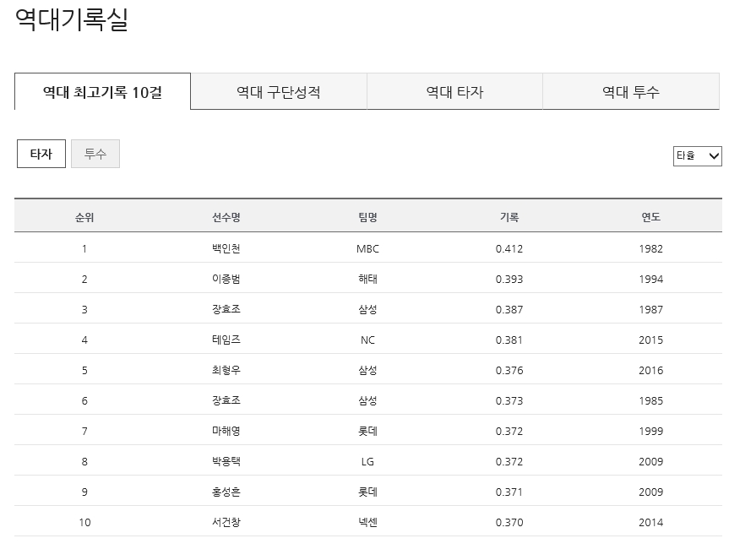729x560 pixels.
Task: Click the record value 0.376
Action: click(x=509, y=371)
